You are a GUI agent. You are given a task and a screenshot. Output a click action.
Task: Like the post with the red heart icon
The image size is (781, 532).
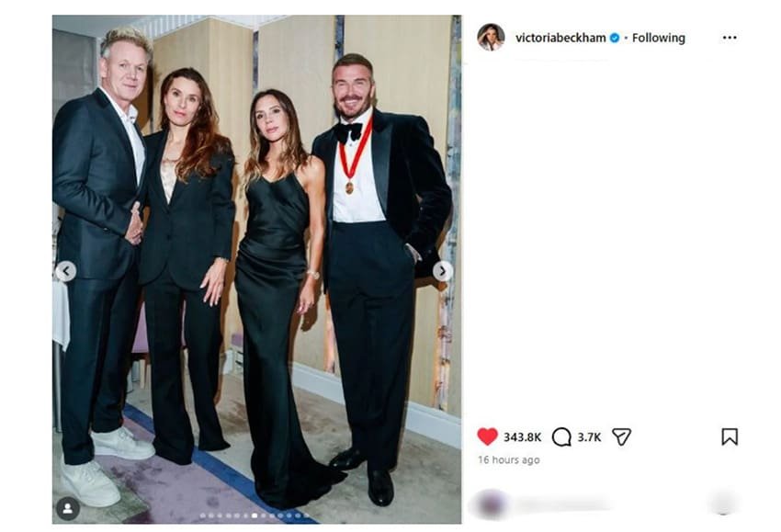[487, 436]
